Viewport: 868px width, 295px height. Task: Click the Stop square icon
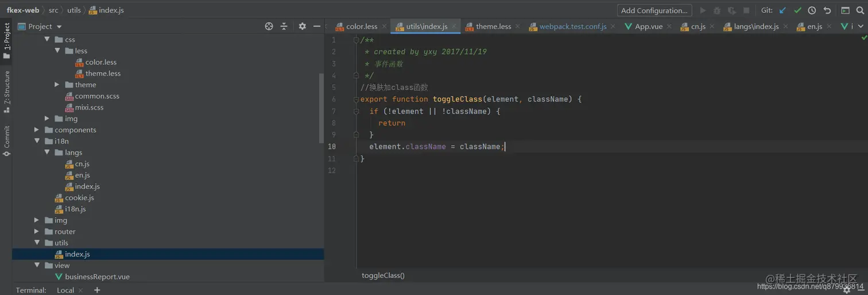(746, 10)
